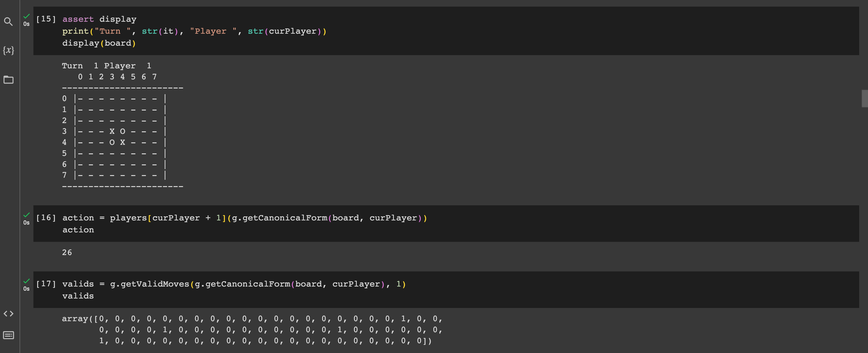Click the middle array line starting '0, 0, 0, 0, 1'

coord(270,330)
